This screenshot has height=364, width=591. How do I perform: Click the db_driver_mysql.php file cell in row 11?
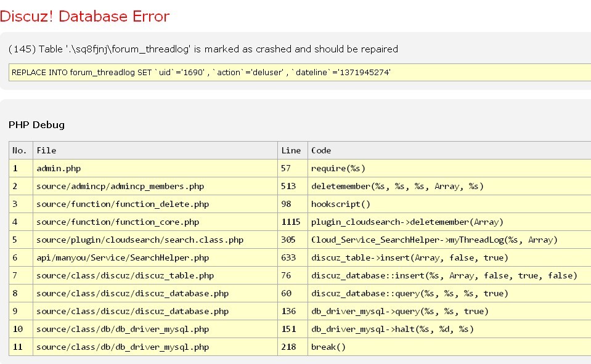tap(155, 347)
